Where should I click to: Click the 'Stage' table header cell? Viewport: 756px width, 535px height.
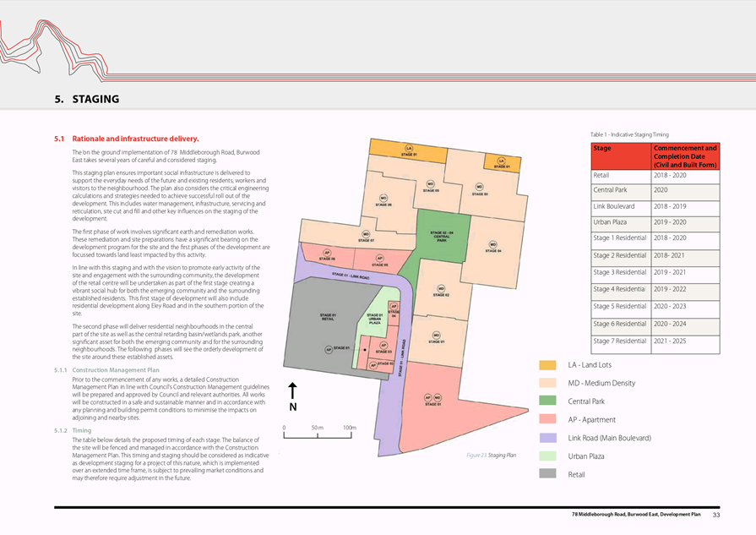click(x=622, y=156)
